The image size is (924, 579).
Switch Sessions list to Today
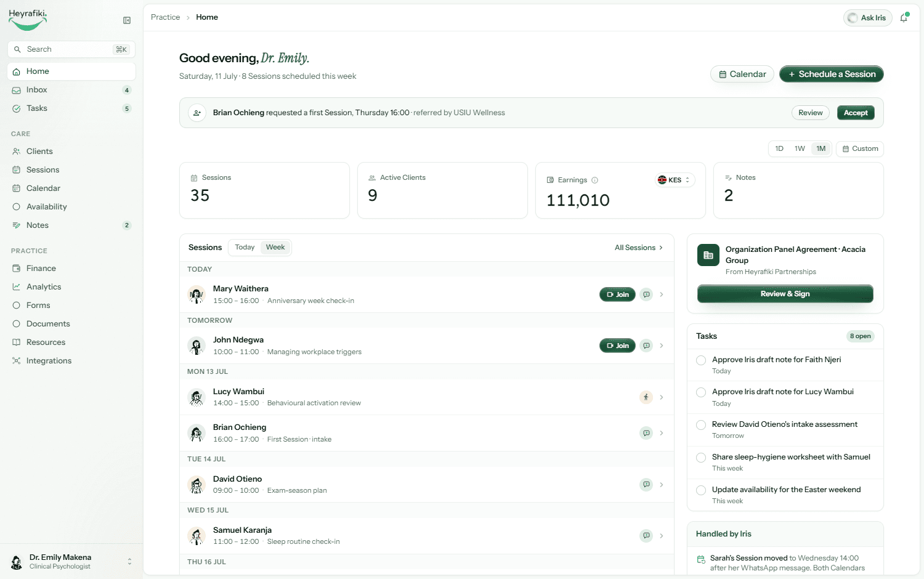click(245, 248)
